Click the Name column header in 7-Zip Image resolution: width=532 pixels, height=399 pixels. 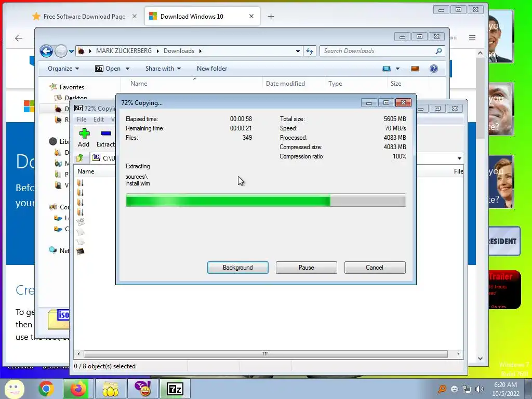86,171
